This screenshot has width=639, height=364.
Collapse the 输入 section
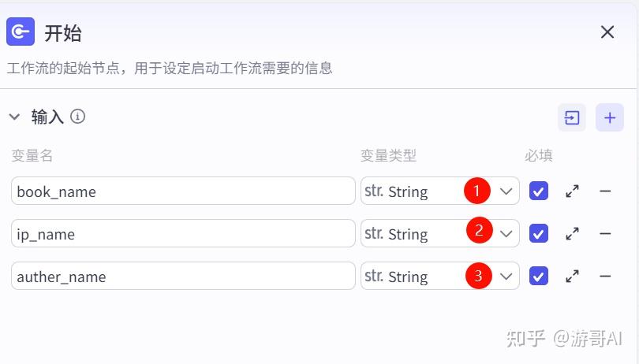point(14,117)
